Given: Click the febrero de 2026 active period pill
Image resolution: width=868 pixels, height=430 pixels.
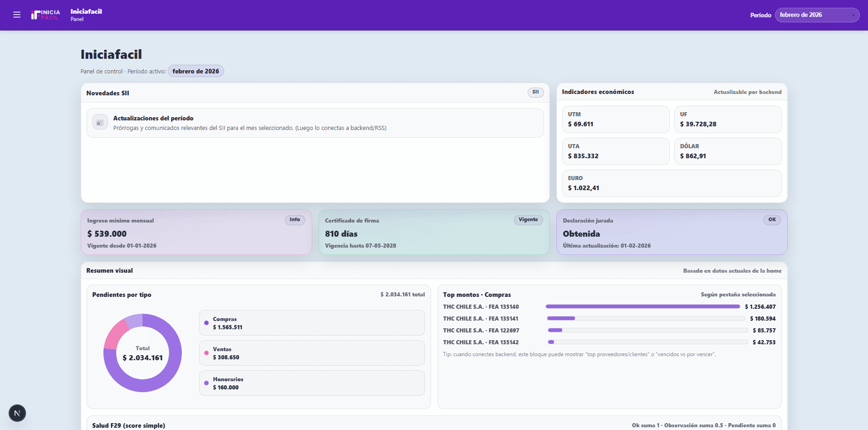Looking at the screenshot, I should click(x=195, y=71).
